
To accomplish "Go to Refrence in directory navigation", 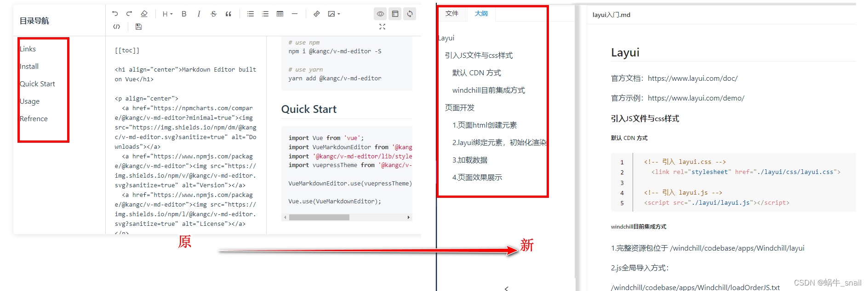I will point(34,118).
